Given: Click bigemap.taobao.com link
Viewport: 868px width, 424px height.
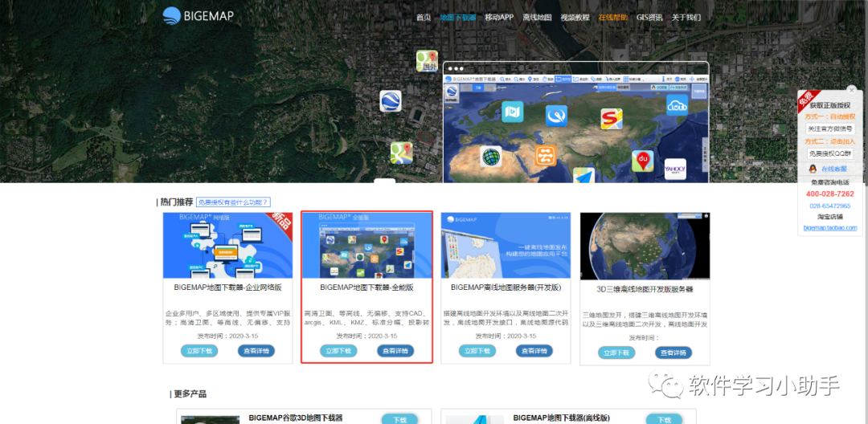Looking at the screenshot, I should click(829, 228).
